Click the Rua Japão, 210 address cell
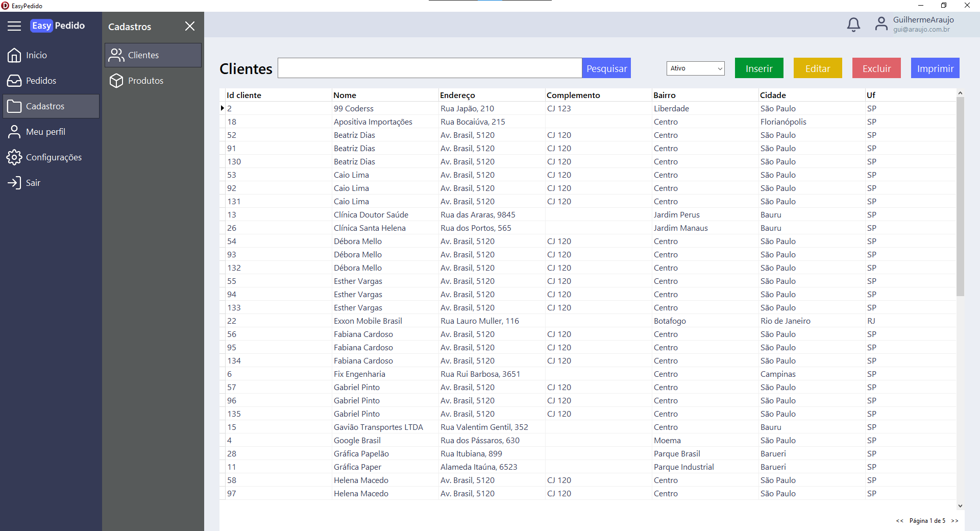 [x=492, y=108]
